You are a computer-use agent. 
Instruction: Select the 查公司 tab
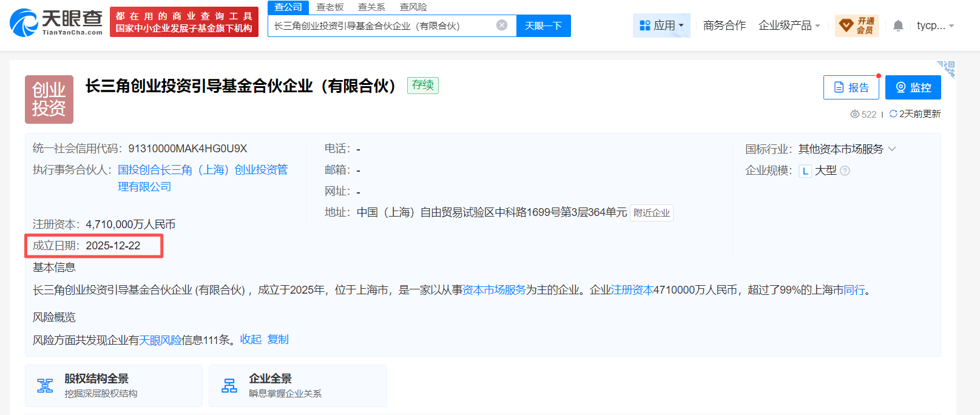click(x=288, y=7)
